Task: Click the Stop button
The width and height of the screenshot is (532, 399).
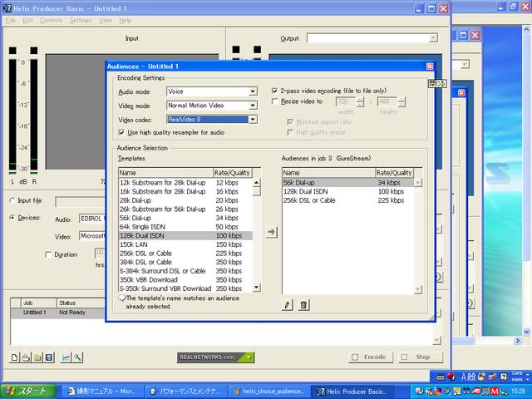Action: pyautogui.click(x=421, y=357)
